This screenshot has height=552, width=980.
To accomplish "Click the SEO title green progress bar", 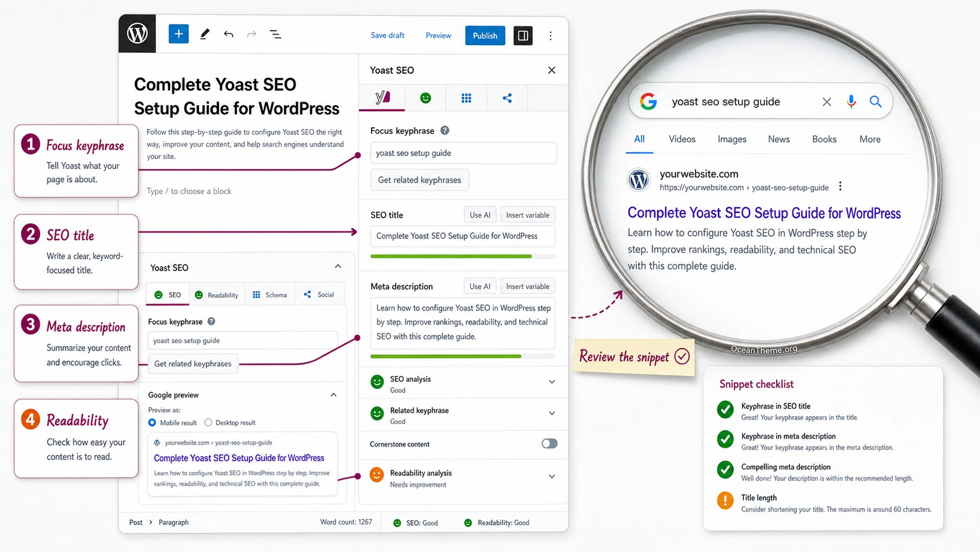I will (x=451, y=256).
